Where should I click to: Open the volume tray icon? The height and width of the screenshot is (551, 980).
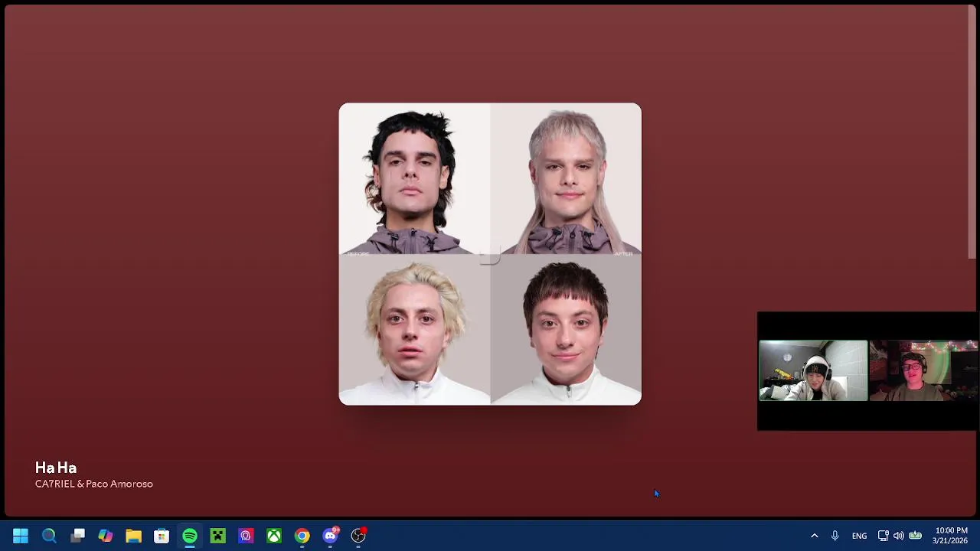(x=899, y=536)
